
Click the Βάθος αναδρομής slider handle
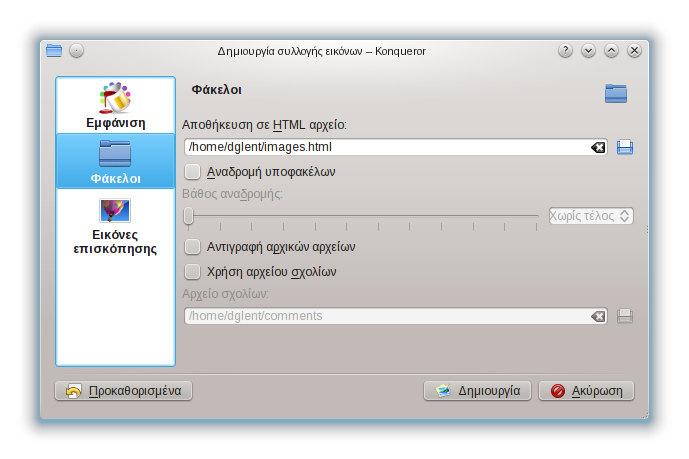(188, 215)
